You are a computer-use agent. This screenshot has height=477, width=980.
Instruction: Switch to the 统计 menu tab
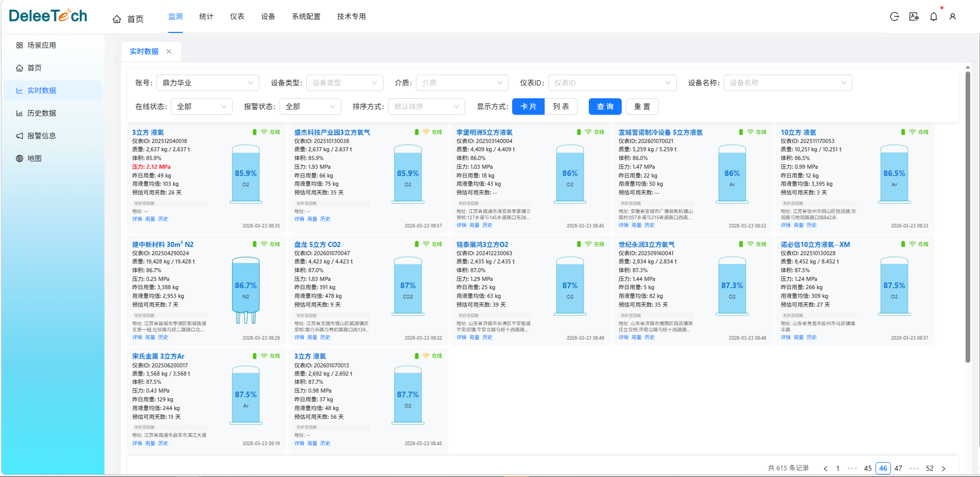206,16
